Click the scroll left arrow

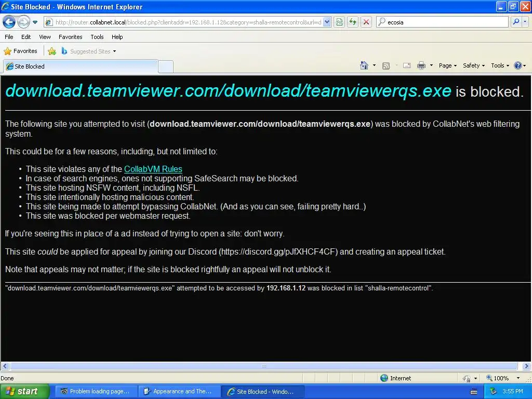[5, 366]
